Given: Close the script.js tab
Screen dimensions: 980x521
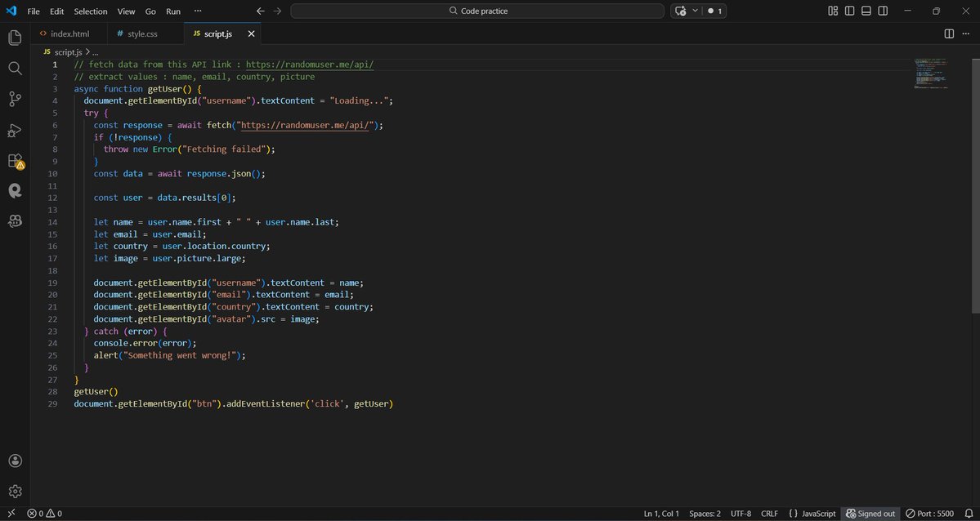Looking at the screenshot, I should (x=251, y=33).
